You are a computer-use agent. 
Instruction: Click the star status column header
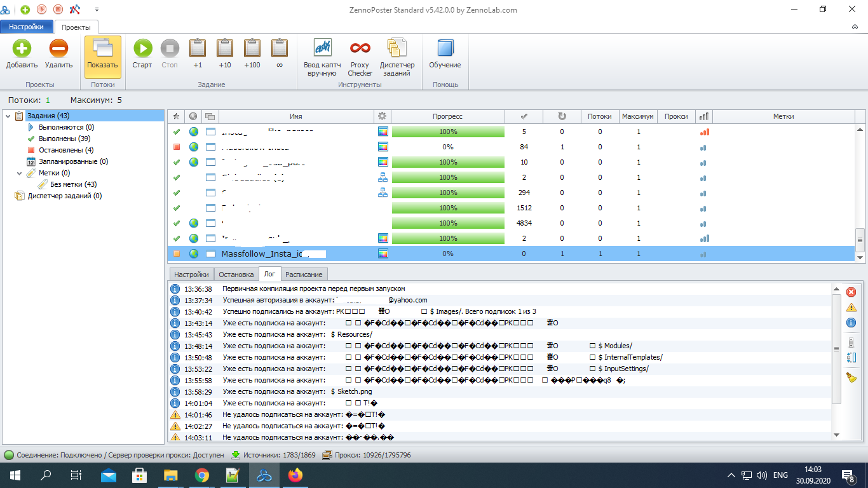(177, 116)
